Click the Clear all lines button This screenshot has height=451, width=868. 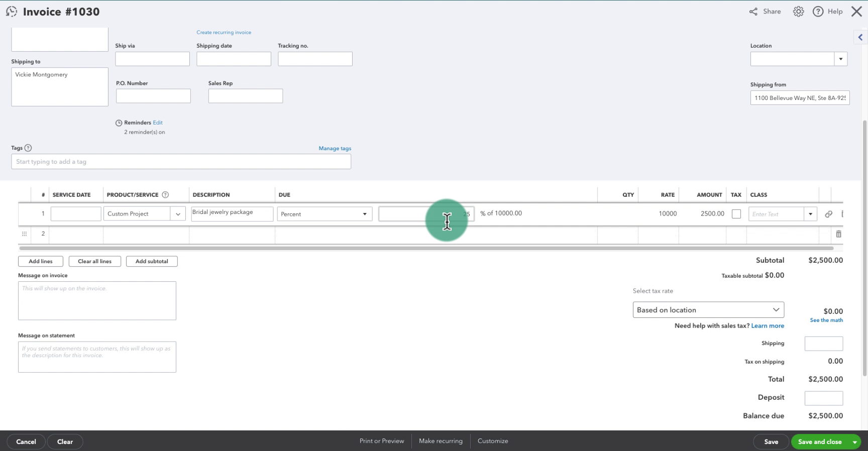(95, 261)
